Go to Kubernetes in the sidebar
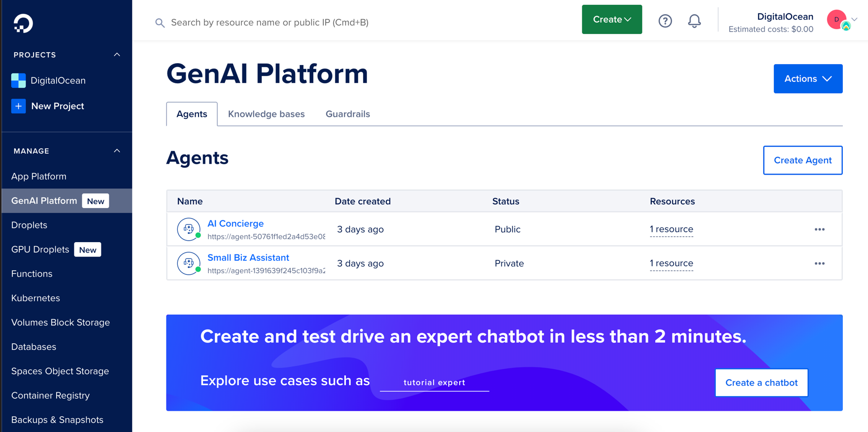 click(x=35, y=298)
